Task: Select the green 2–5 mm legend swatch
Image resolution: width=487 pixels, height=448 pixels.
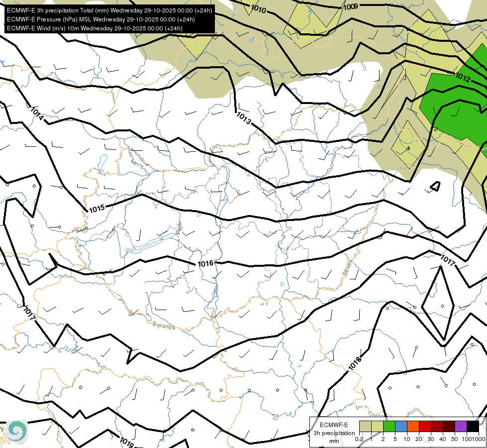Action: [x=389, y=426]
